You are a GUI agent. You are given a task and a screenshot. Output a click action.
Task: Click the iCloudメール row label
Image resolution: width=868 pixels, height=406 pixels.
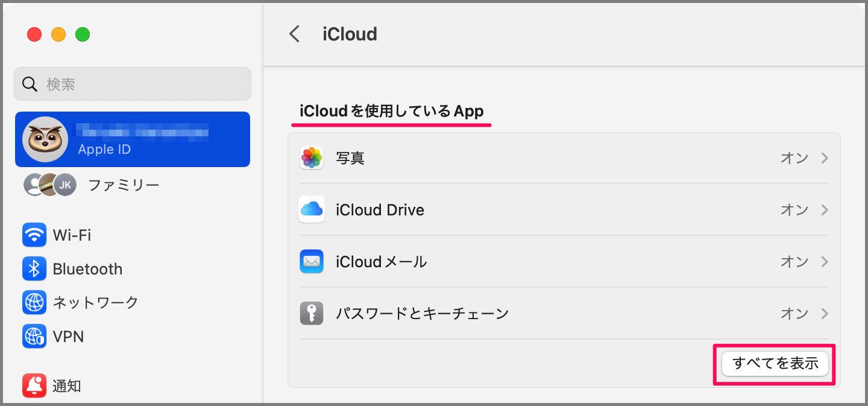coord(382,262)
